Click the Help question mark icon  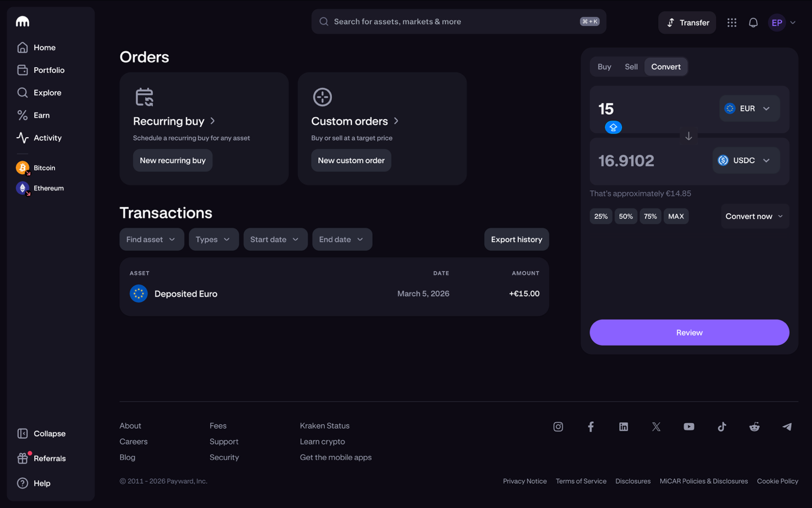click(22, 483)
